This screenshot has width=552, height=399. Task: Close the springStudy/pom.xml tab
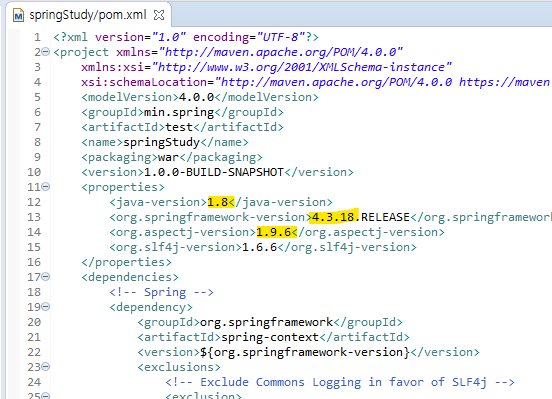click(x=159, y=15)
